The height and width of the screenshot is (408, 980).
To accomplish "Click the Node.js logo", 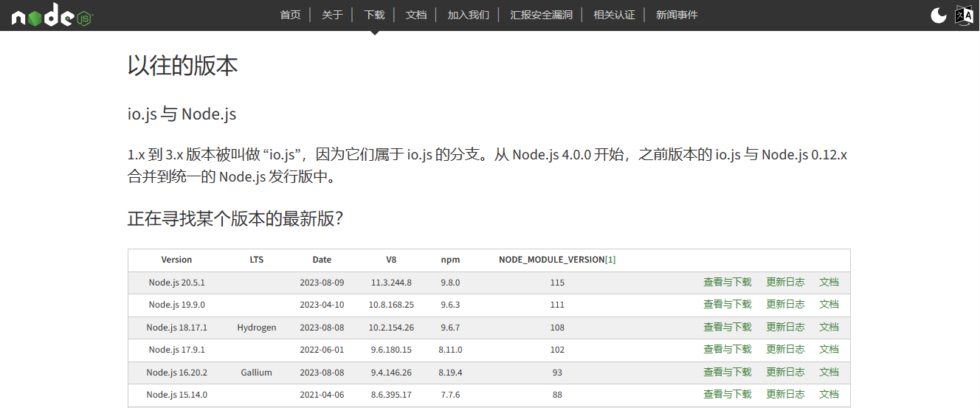I will click(52, 16).
